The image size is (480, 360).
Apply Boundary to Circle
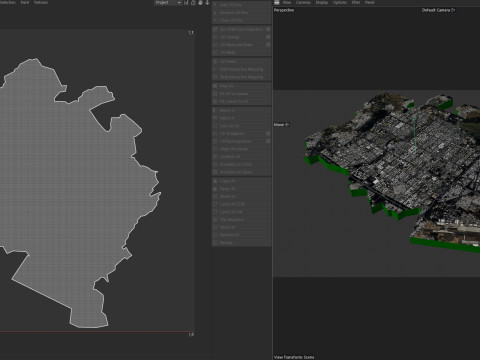click(241, 164)
